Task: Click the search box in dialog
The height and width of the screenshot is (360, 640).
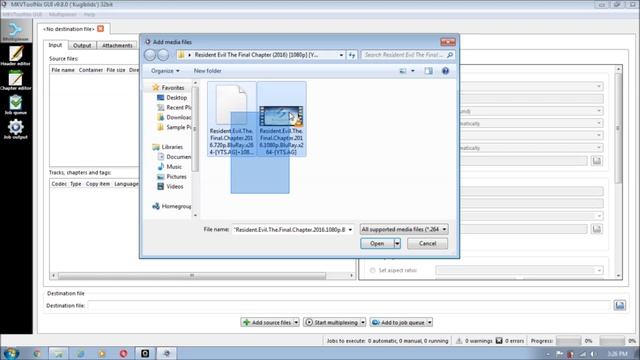Action: pyautogui.click(x=403, y=55)
